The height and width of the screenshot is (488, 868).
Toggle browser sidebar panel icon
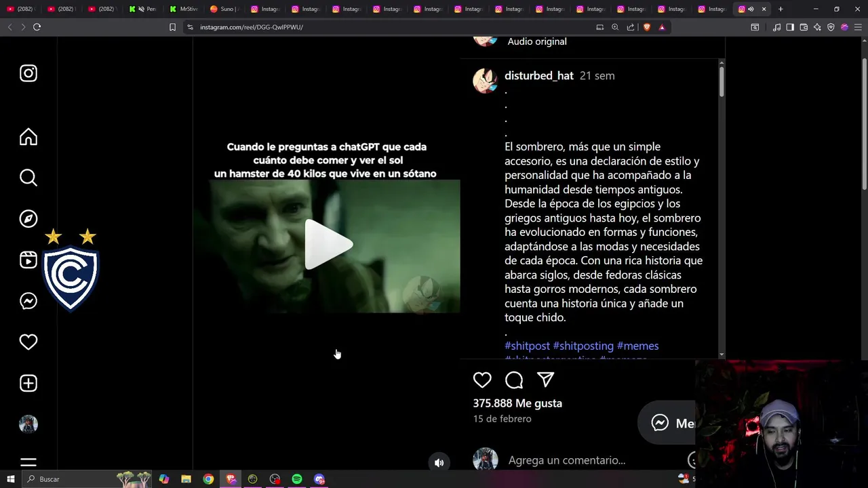coord(790,27)
